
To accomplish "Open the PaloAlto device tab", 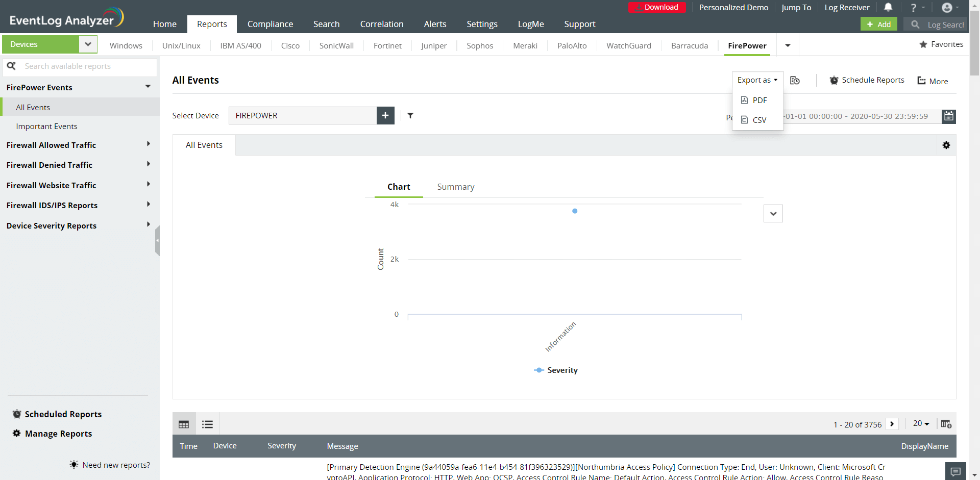I will coord(572,45).
